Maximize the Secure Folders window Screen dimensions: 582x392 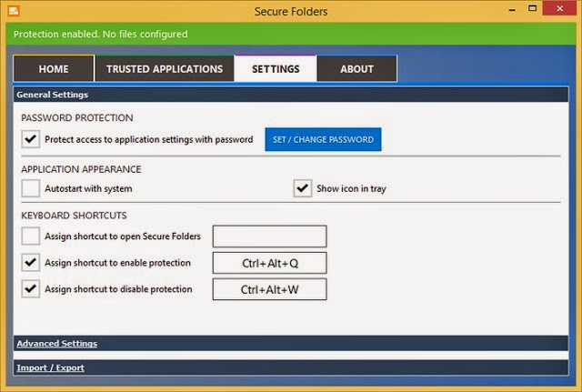532,8
